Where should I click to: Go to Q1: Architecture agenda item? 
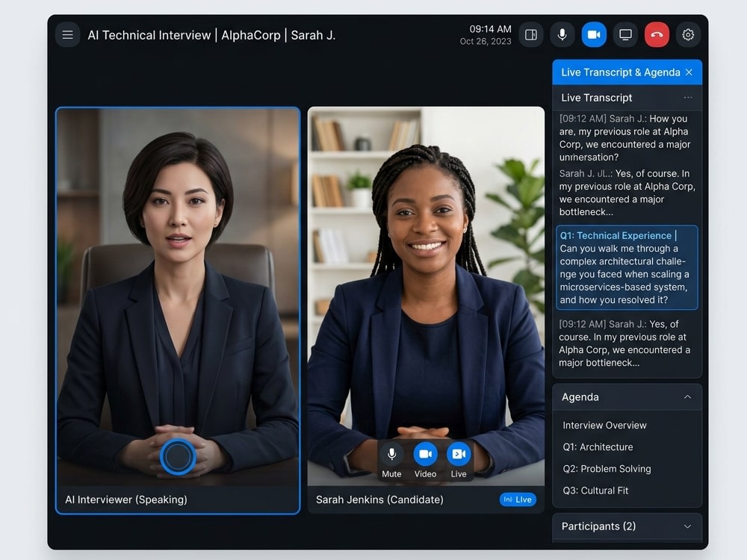coord(598,447)
